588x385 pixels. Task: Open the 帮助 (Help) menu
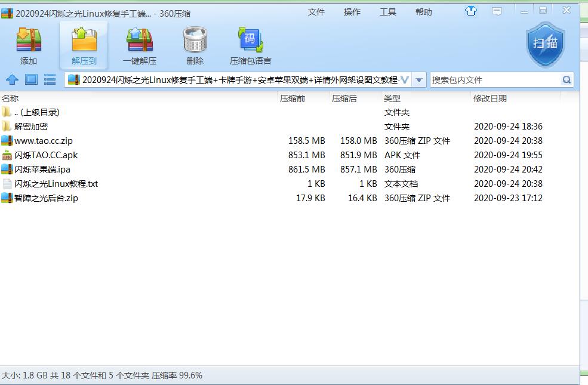423,12
